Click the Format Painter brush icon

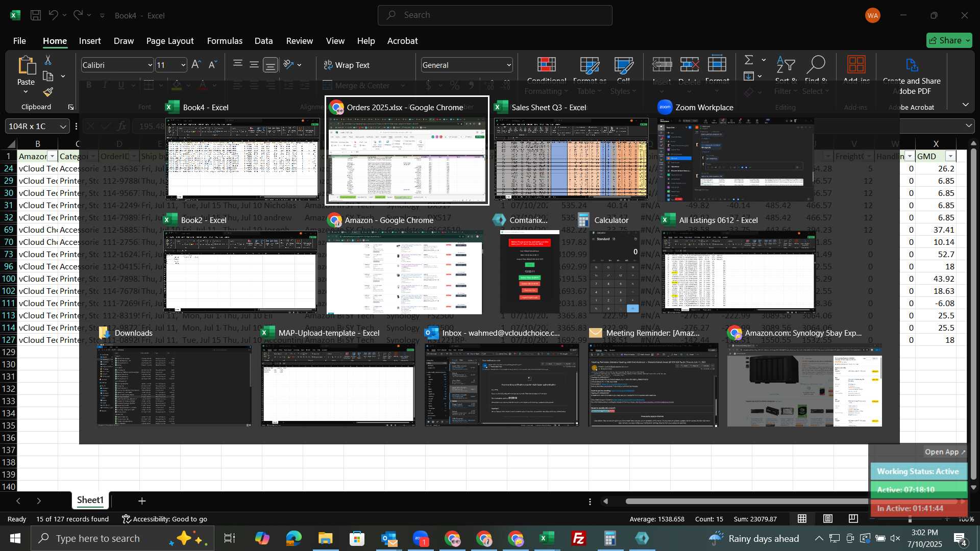(x=48, y=92)
